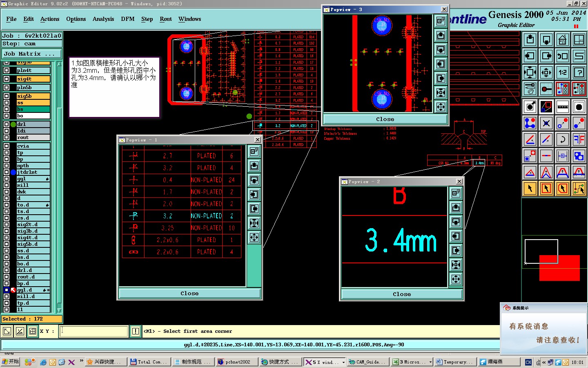Click the previous view undo-zoom icon

click(563, 56)
